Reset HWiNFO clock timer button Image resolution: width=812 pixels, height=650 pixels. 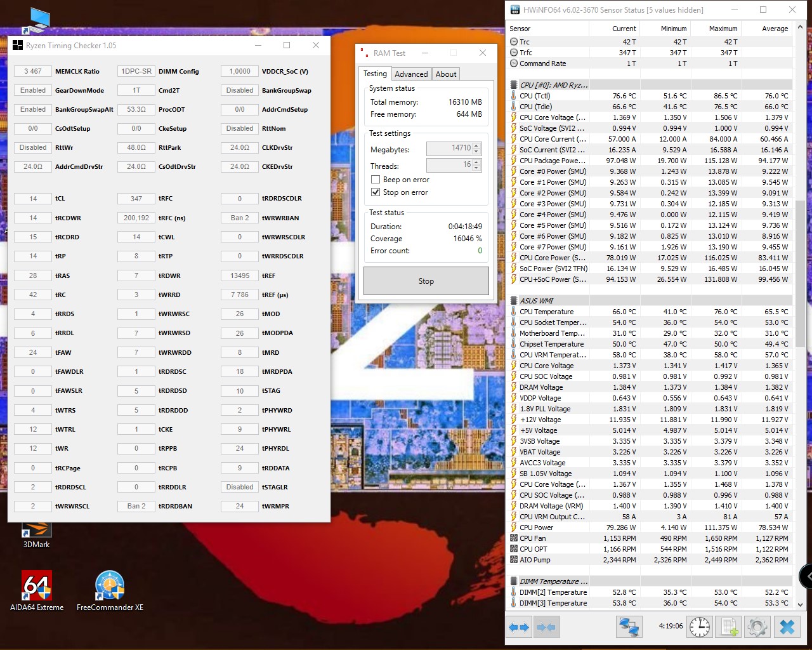click(700, 627)
